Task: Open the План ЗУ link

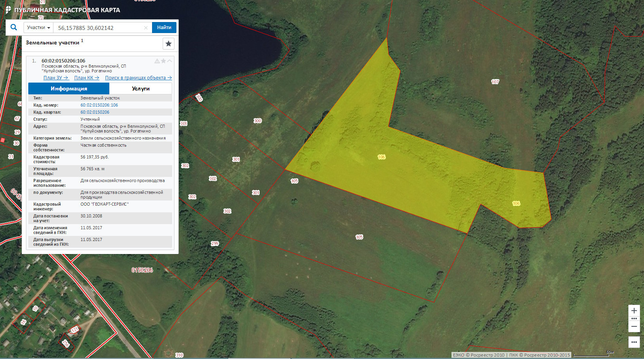Action: click(56, 78)
